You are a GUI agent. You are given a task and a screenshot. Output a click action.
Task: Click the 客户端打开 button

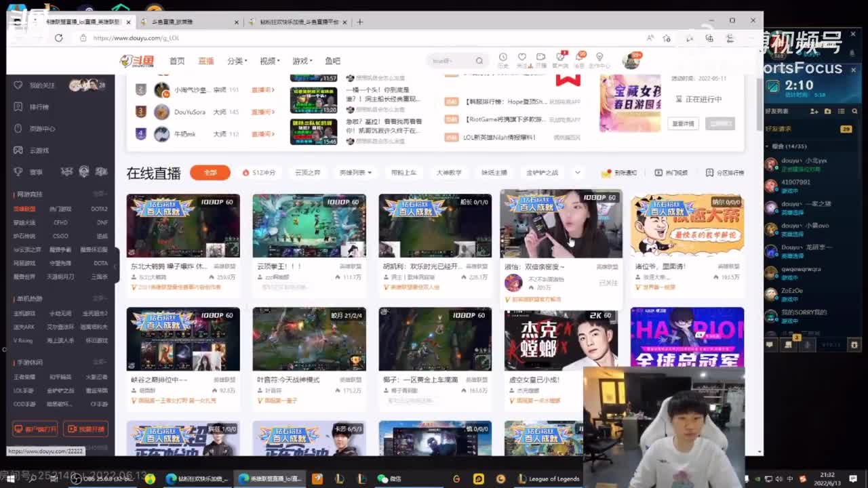[35, 429]
